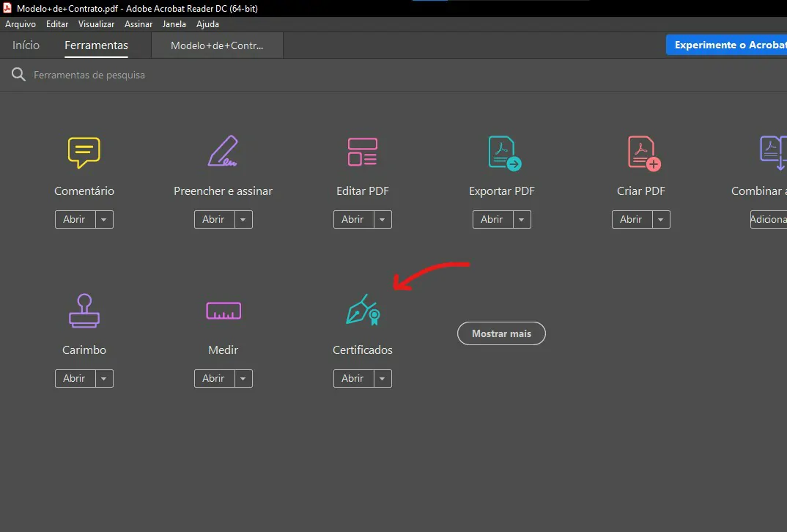Viewport: 787px width, 532px height.
Task: Open Criar PDF with Abrir button
Action: (632, 219)
